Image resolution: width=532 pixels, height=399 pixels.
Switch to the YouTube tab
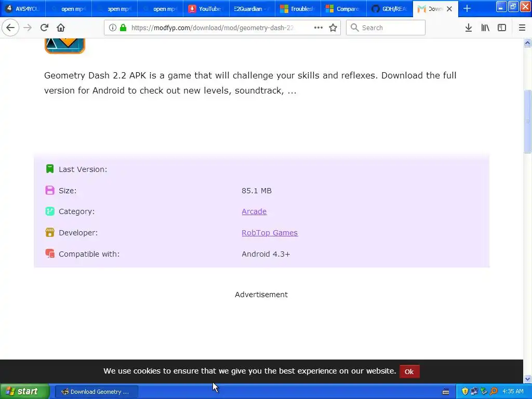[x=206, y=9]
